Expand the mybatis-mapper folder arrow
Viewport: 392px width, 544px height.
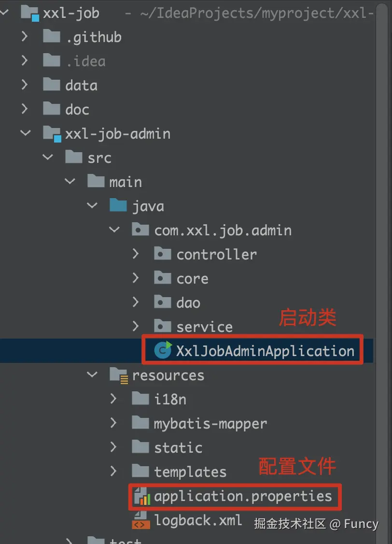click(113, 423)
